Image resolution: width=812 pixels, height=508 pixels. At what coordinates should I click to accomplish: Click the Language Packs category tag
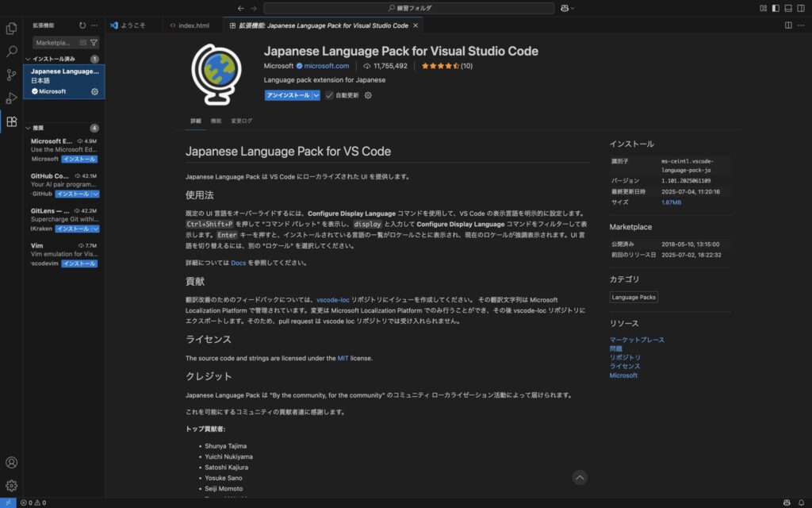pyautogui.click(x=634, y=297)
